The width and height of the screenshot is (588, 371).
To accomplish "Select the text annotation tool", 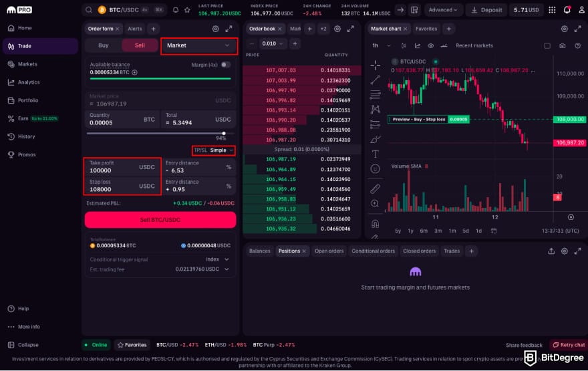I will 375,154.
